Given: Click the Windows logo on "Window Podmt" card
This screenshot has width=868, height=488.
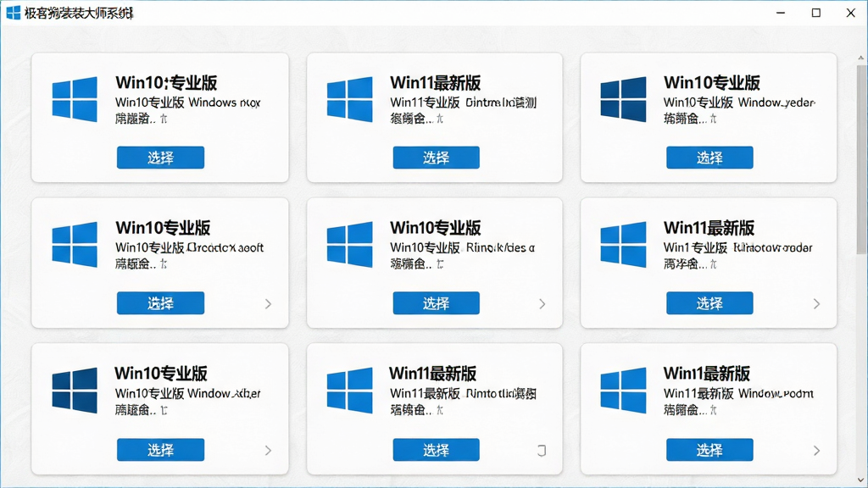Looking at the screenshot, I should tap(623, 390).
